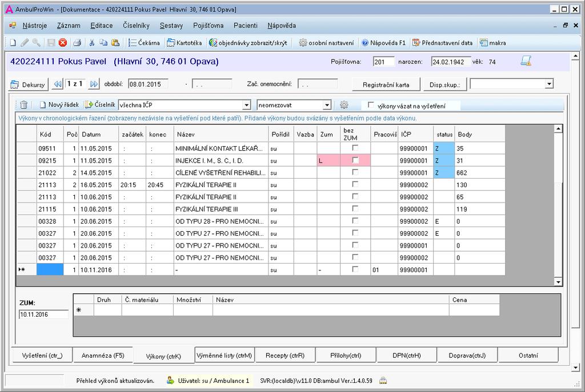
Task: Go to next dekurs with double-right arrows
Action: pos(94,84)
